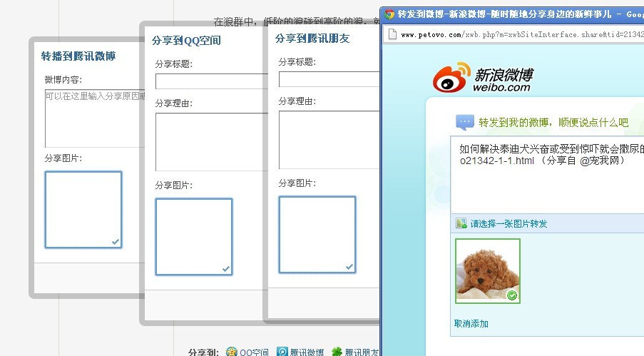
Task: Click the 请选择一张图片转发 link
Action: tap(508, 223)
